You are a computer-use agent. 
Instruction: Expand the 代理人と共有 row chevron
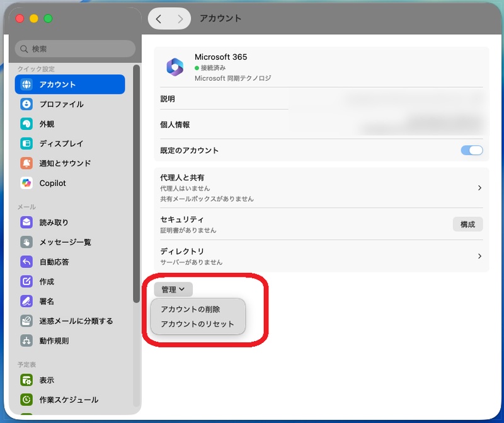click(x=479, y=187)
